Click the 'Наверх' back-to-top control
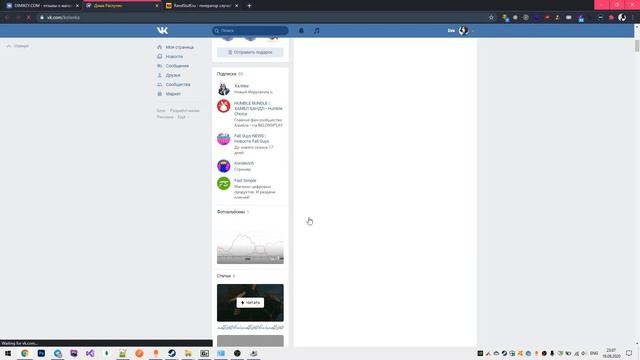Screen dimensions: 640x360 point(18,46)
